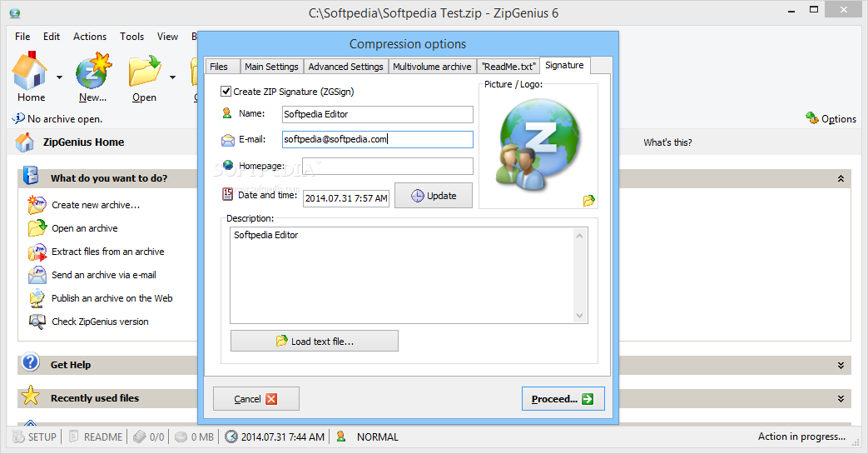Click the Send archive via e-mail icon
This screenshot has height=454, width=868.
coord(37,275)
